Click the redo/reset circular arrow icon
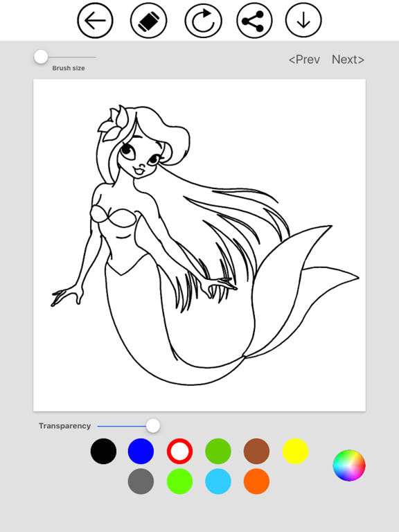Viewport: 399px width, 532px height. pos(203,20)
